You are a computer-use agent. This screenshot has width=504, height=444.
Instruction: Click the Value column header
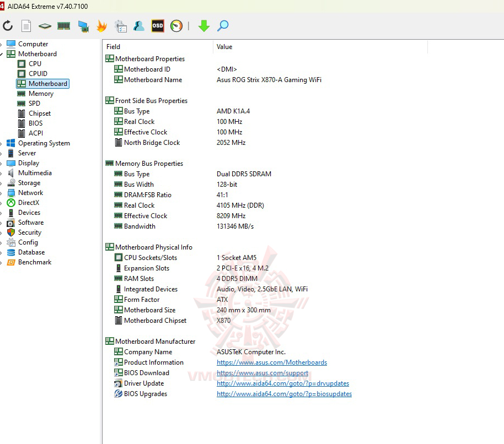click(x=320, y=47)
